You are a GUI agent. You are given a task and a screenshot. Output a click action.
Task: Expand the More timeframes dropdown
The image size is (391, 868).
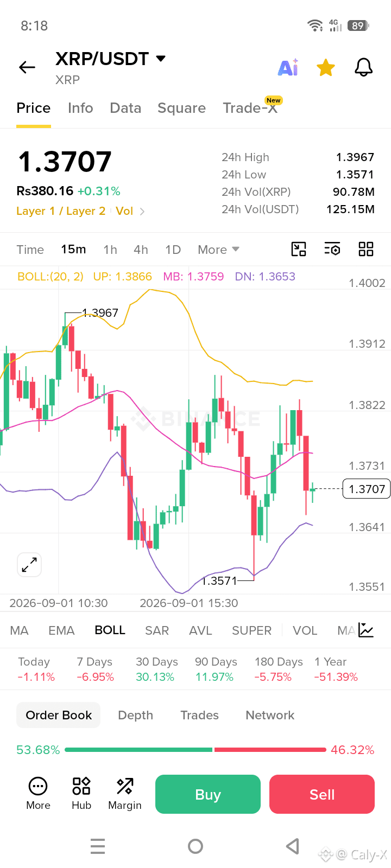coord(218,250)
